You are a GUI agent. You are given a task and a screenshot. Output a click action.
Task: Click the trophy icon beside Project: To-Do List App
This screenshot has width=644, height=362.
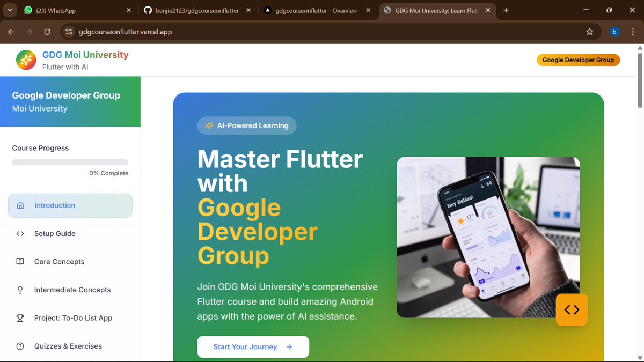point(20,318)
